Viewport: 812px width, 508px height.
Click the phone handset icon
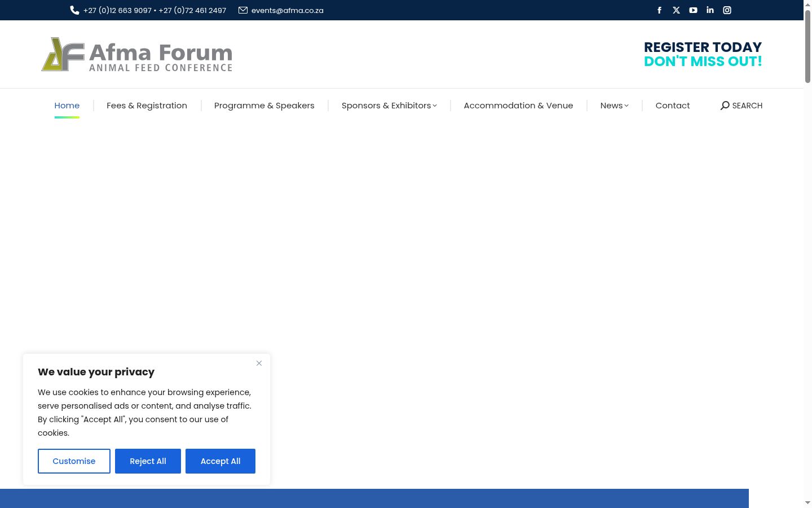(x=74, y=10)
